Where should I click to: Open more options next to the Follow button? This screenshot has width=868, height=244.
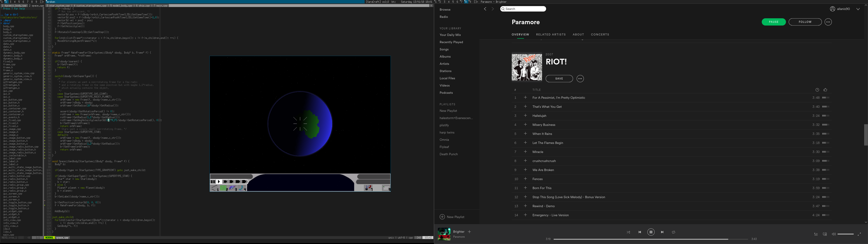828,22
